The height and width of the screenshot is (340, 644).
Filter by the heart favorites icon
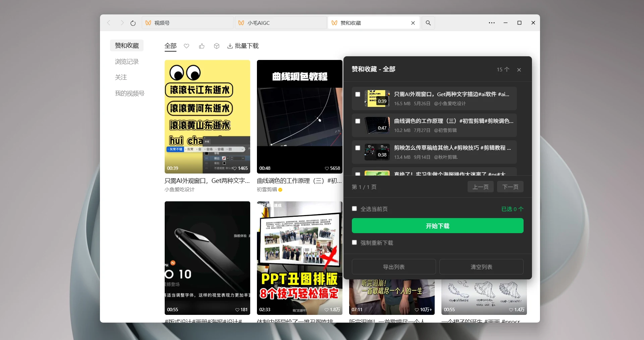coord(186,46)
